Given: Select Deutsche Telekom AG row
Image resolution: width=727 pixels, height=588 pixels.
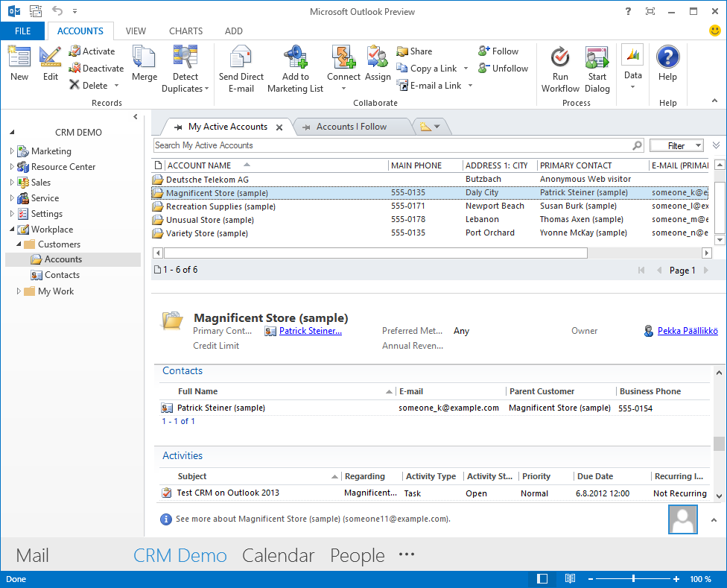Looking at the screenshot, I should 430,180.
